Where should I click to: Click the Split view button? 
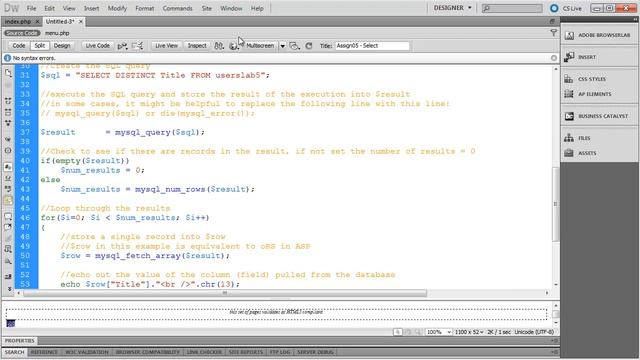click(x=40, y=46)
